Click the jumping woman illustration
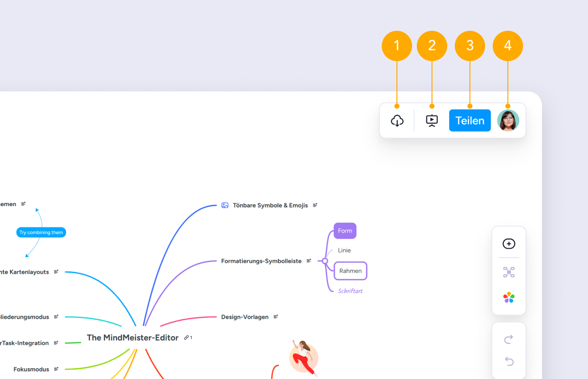588x379 pixels. point(304,358)
